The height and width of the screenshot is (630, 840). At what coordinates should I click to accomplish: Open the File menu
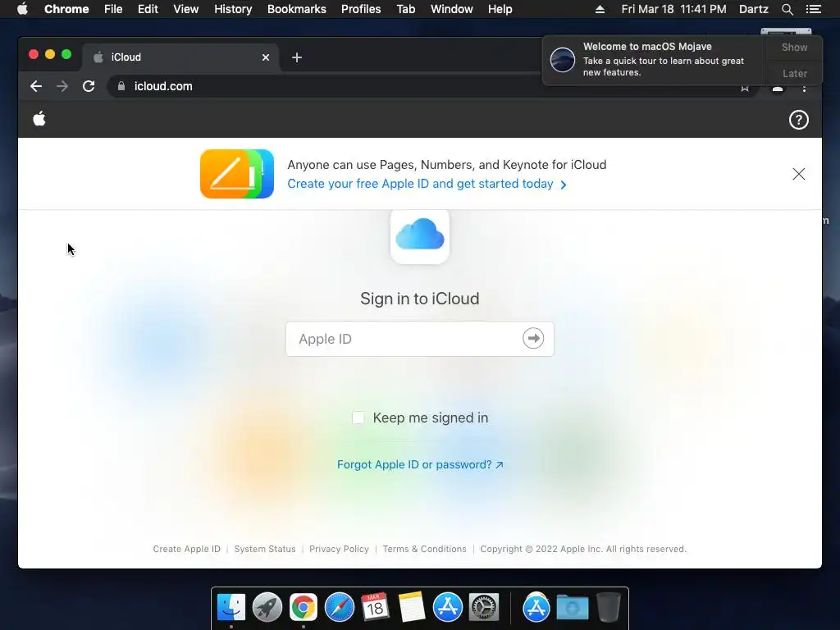tap(113, 9)
